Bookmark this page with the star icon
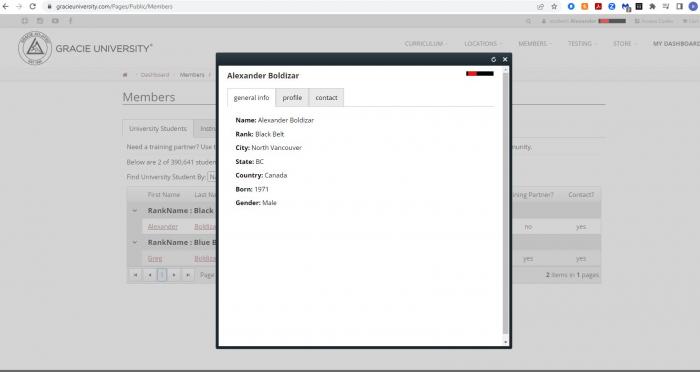This screenshot has height=372, width=700. 554,7
